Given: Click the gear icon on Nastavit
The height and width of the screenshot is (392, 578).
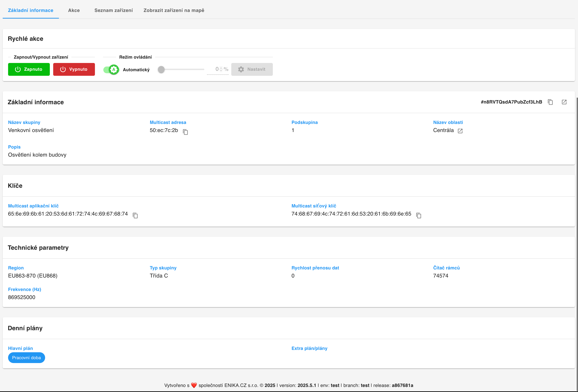Looking at the screenshot, I should [x=241, y=69].
